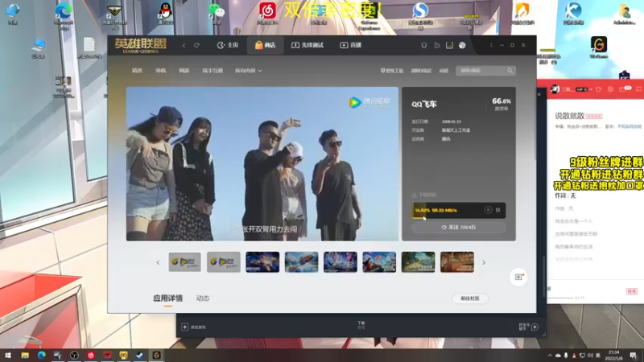The image size is (644, 362).
Task: Click the WeGame taskbar icon
Action: [x=156, y=356]
